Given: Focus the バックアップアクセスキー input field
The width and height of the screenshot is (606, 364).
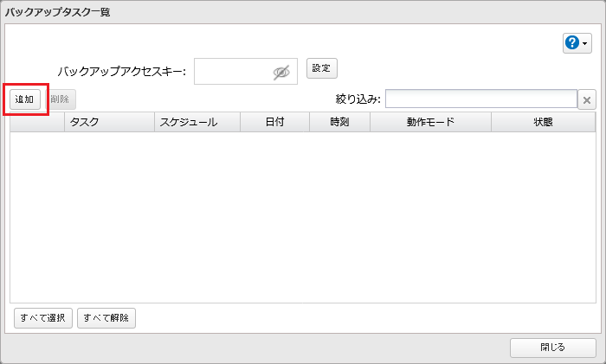Looking at the screenshot, I should pyautogui.click(x=232, y=72).
